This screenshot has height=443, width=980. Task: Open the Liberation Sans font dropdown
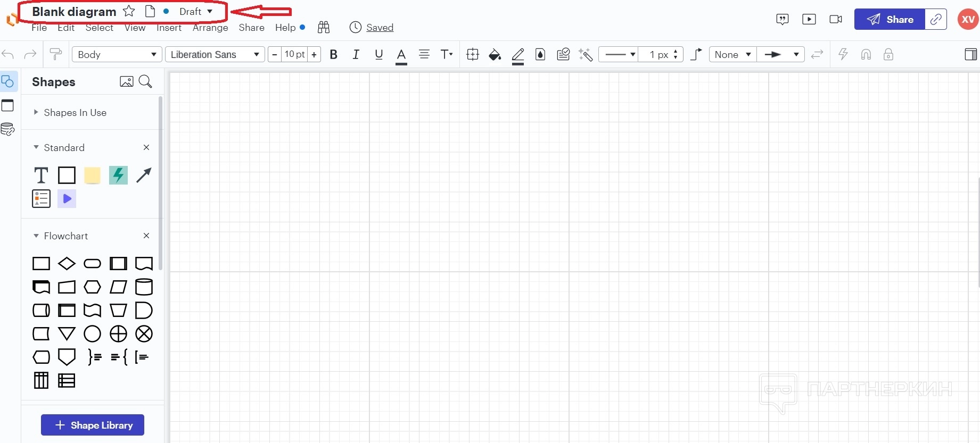[x=215, y=54]
